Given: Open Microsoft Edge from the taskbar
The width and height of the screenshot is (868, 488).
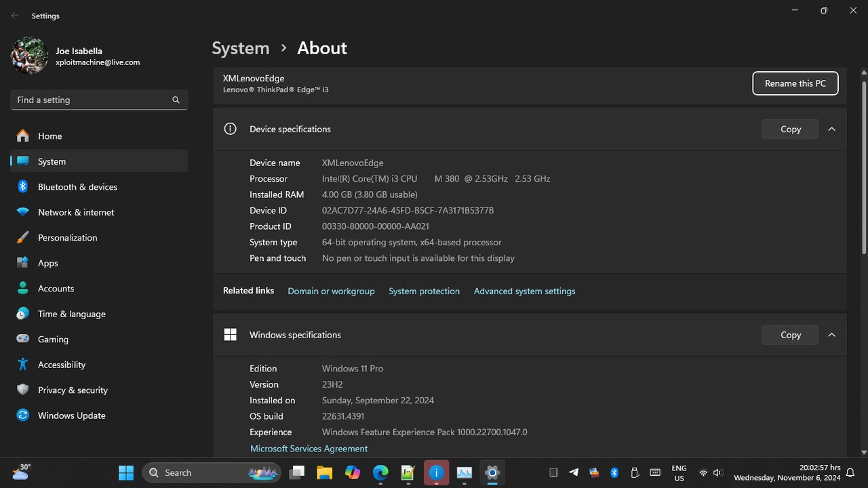Looking at the screenshot, I should [380, 472].
